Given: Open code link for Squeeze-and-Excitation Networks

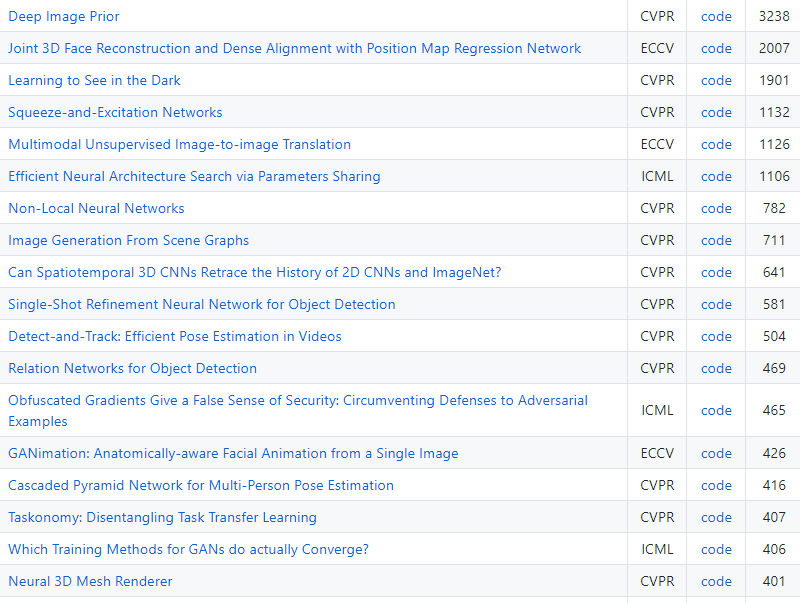Looking at the screenshot, I should pos(716,112).
